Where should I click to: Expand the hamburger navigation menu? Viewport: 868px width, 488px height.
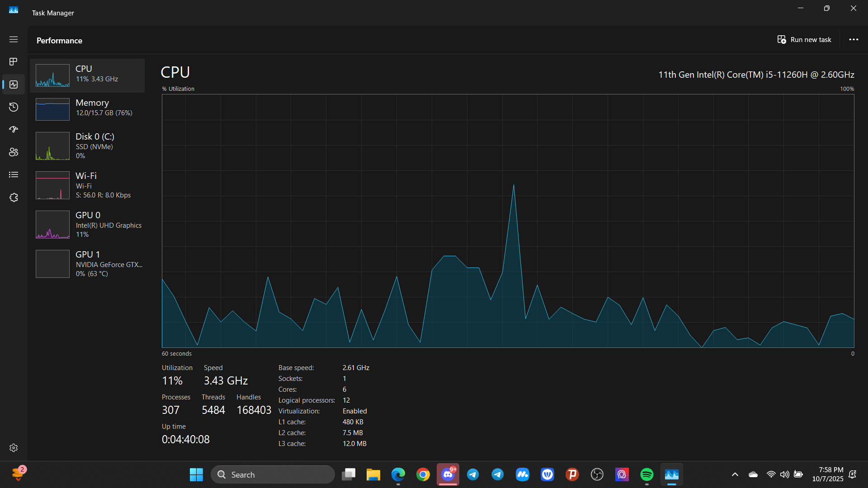pyautogui.click(x=14, y=39)
